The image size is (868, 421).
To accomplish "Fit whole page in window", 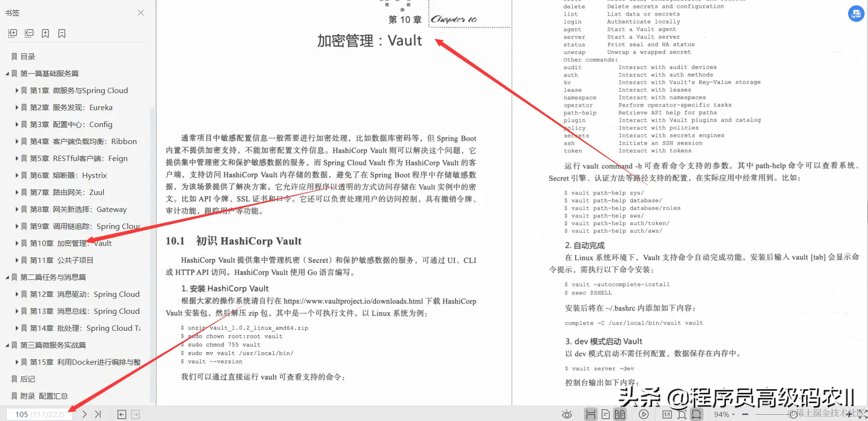I will (682, 414).
